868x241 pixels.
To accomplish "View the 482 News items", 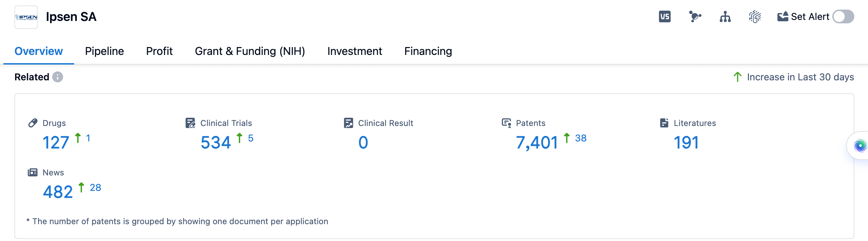I will pyautogui.click(x=58, y=192).
